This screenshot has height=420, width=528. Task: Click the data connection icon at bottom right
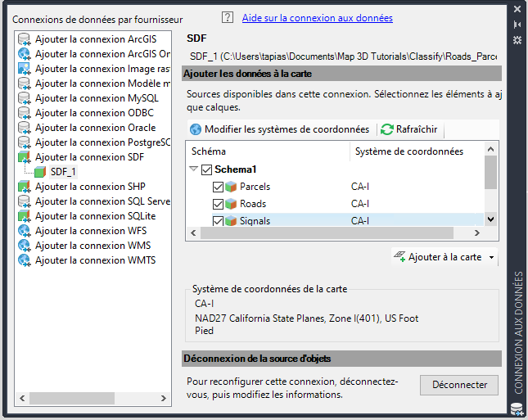point(517,409)
